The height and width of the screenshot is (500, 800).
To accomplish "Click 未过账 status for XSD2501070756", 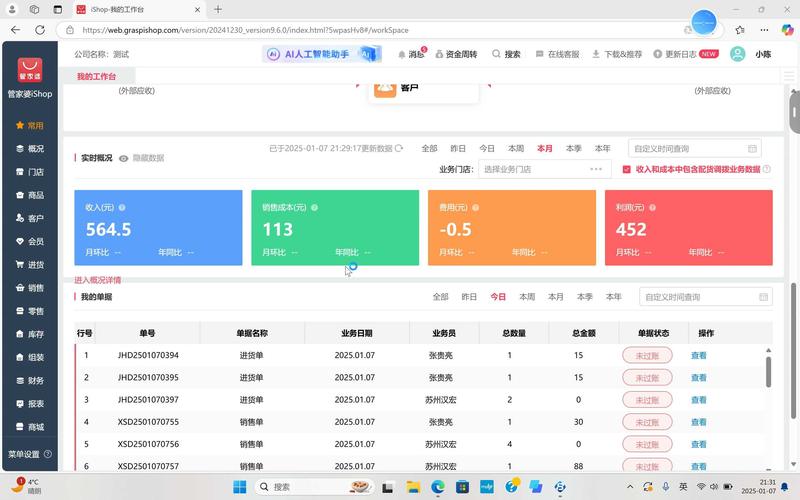I will pyautogui.click(x=647, y=444).
